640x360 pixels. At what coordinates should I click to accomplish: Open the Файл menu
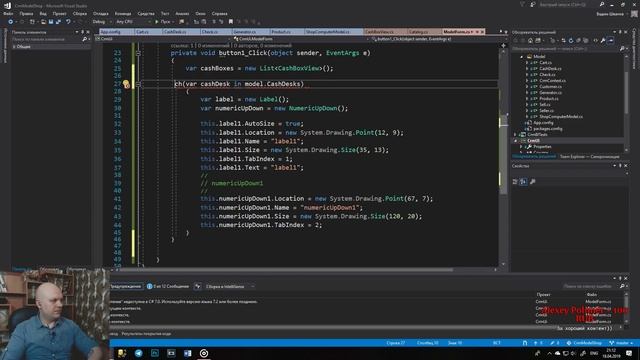coord(8,13)
